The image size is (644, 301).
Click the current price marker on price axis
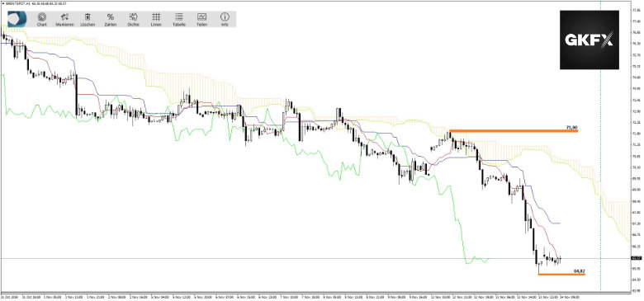tap(636, 258)
